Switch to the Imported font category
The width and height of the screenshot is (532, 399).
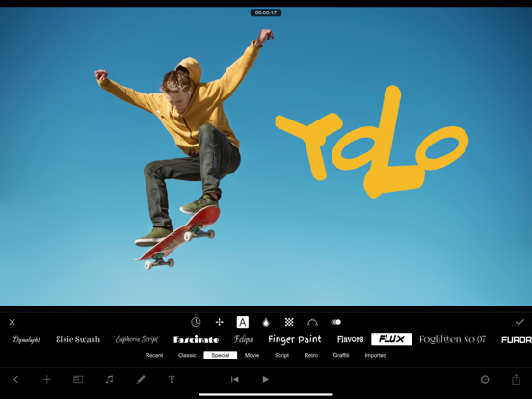(376, 355)
